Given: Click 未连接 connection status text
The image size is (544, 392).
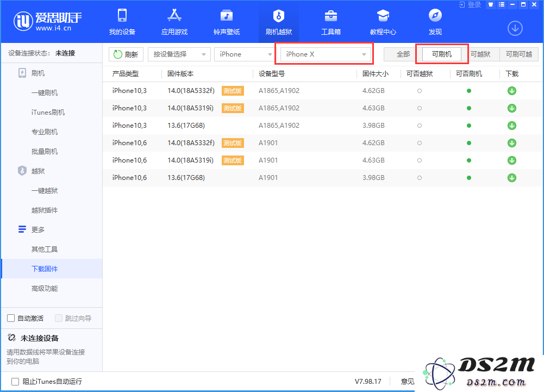Looking at the screenshot, I should tap(65, 53).
